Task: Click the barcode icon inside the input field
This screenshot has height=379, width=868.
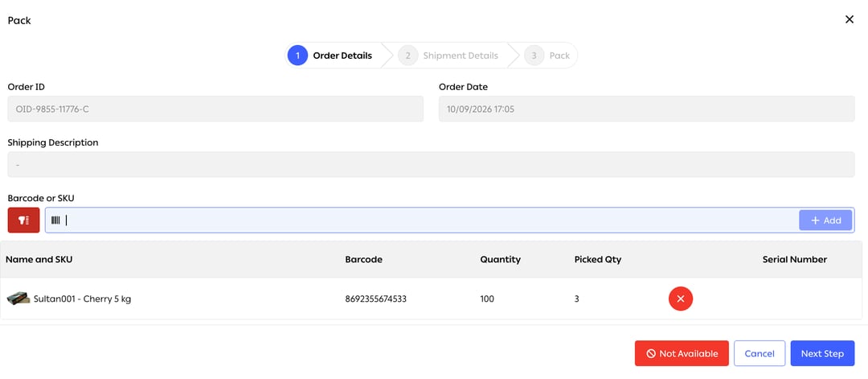Action: pyautogui.click(x=55, y=220)
